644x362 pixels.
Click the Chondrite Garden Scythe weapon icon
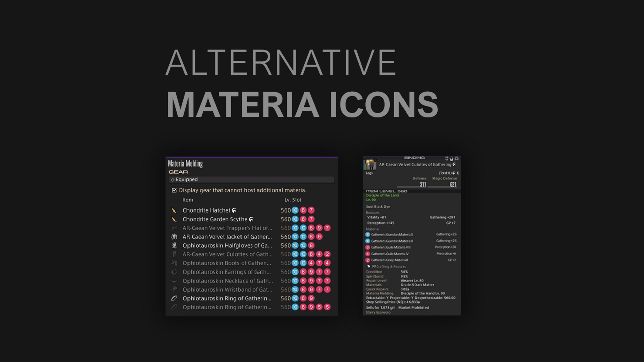(174, 219)
